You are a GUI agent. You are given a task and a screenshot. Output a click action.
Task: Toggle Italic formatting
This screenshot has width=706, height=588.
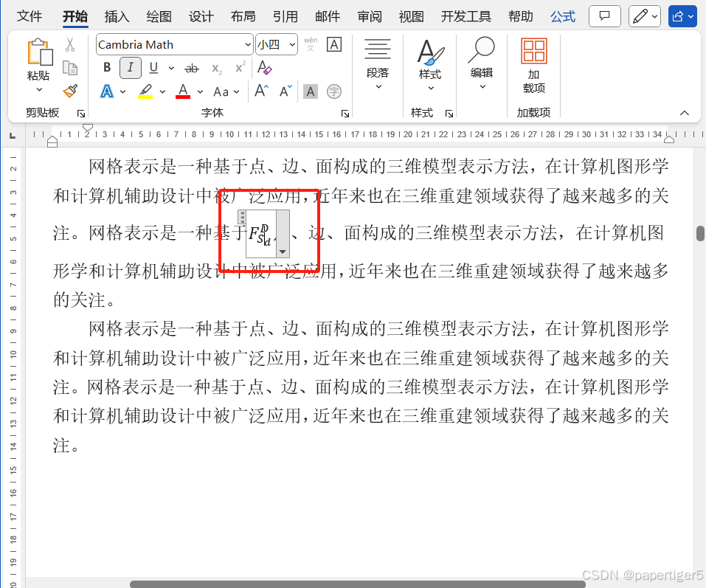click(130, 68)
